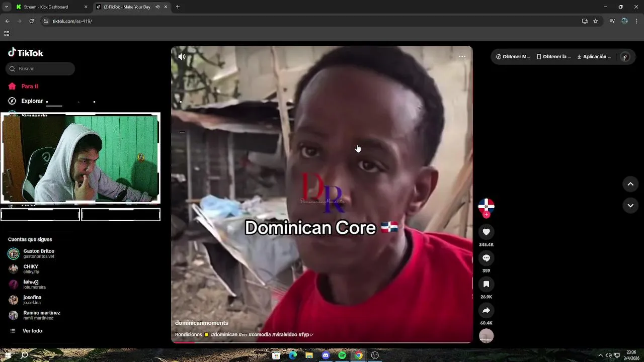This screenshot has width=644, height=362.
Task: Click Obtener la... phone app button
Action: (x=554, y=57)
